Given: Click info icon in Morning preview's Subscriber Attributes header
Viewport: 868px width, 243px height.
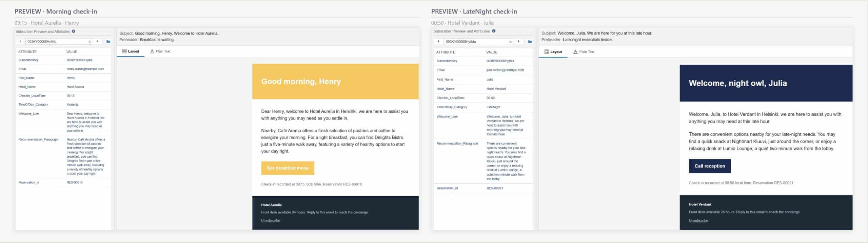Looking at the screenshot, I should (x=74, y=31).
